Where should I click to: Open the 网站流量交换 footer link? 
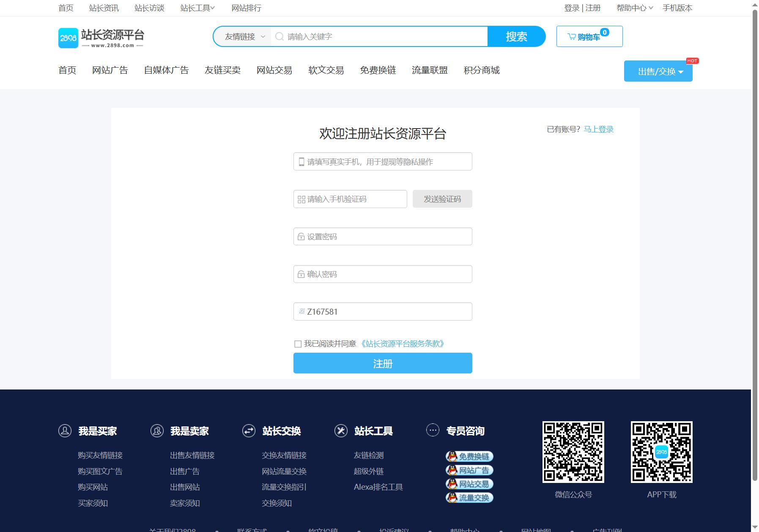pyautogui.click(x=284, y=472)
